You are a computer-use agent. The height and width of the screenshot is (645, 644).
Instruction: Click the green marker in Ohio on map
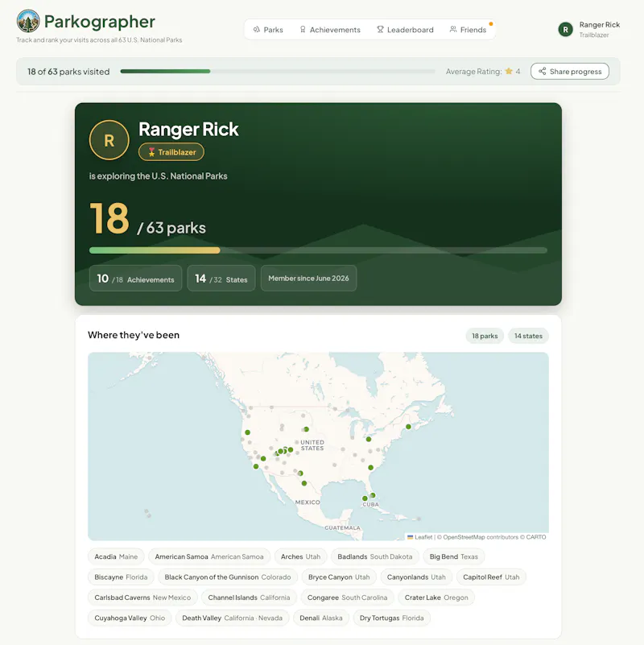pyautogui.click(x=369, y=440)
